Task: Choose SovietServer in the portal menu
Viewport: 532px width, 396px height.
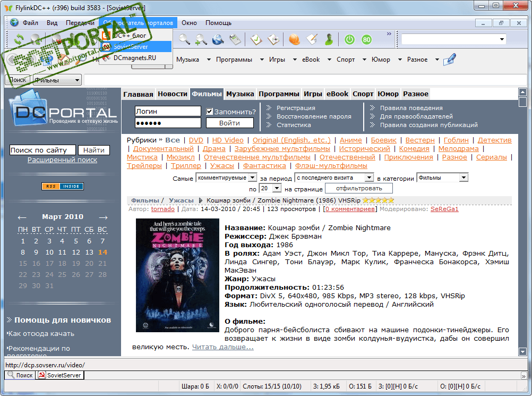Action: click(136, 47)
